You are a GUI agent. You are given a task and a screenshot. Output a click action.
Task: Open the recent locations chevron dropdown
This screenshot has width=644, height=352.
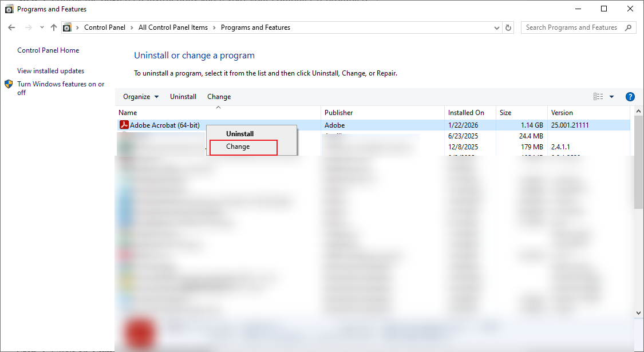(41, 27)
